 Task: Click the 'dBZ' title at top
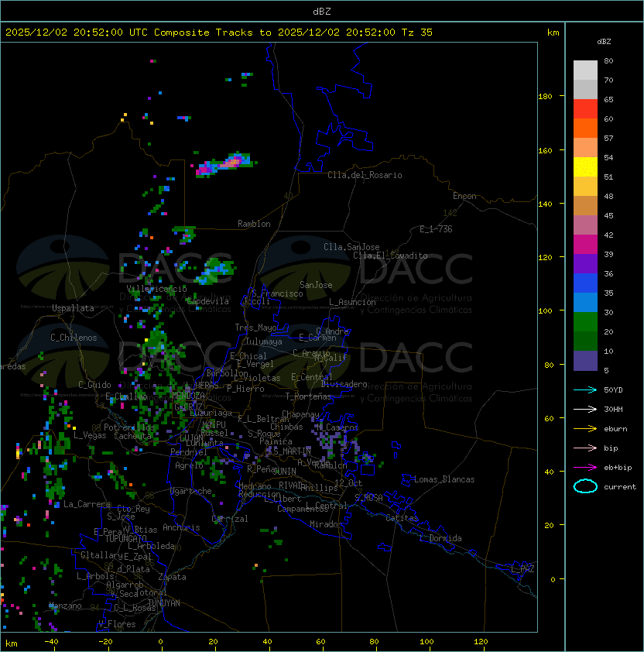322,12
